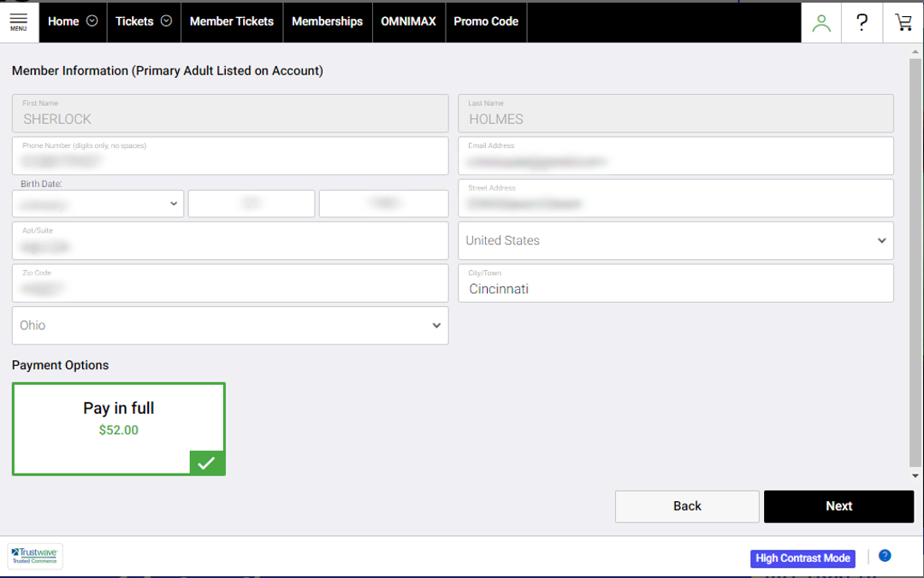The height and width of the screenshot is (578, 924).
Task: Click the Home menu label
Action: 63,21
